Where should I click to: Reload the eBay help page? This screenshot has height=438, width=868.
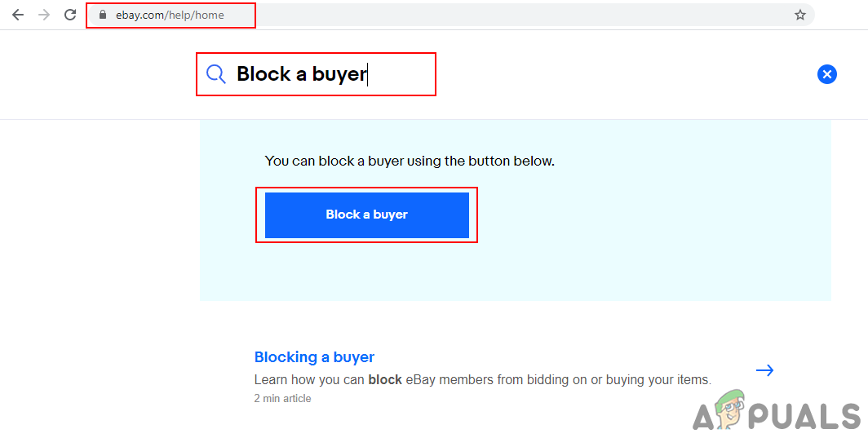click(x=70, y=15)
